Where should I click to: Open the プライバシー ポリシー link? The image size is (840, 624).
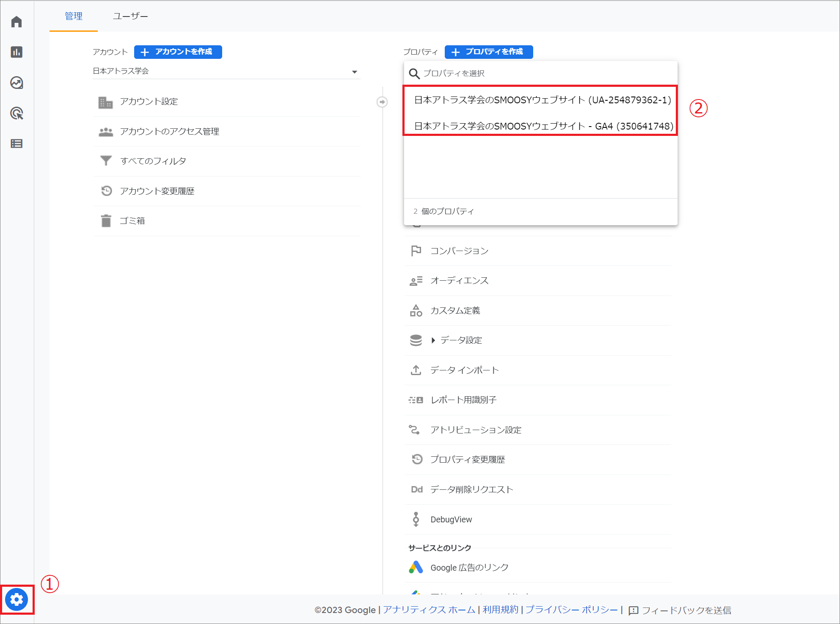tap(572, 610)
